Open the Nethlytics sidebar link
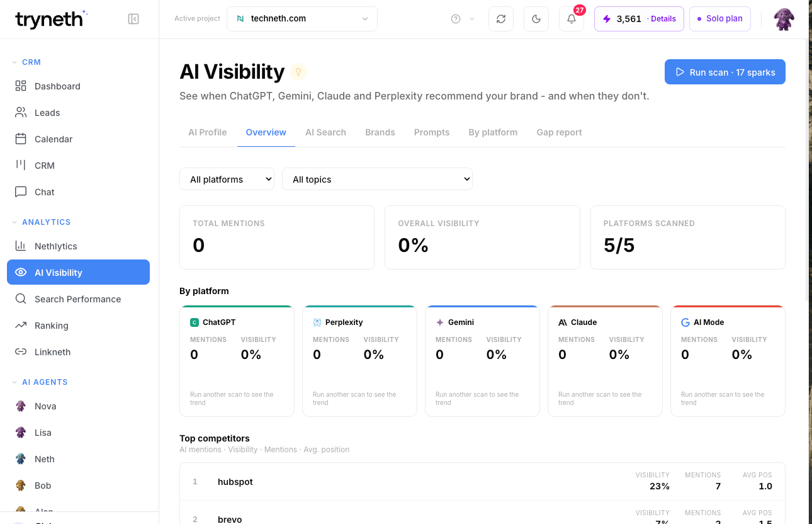The width and height of the screenshot is (812, 524). (78, 246)
